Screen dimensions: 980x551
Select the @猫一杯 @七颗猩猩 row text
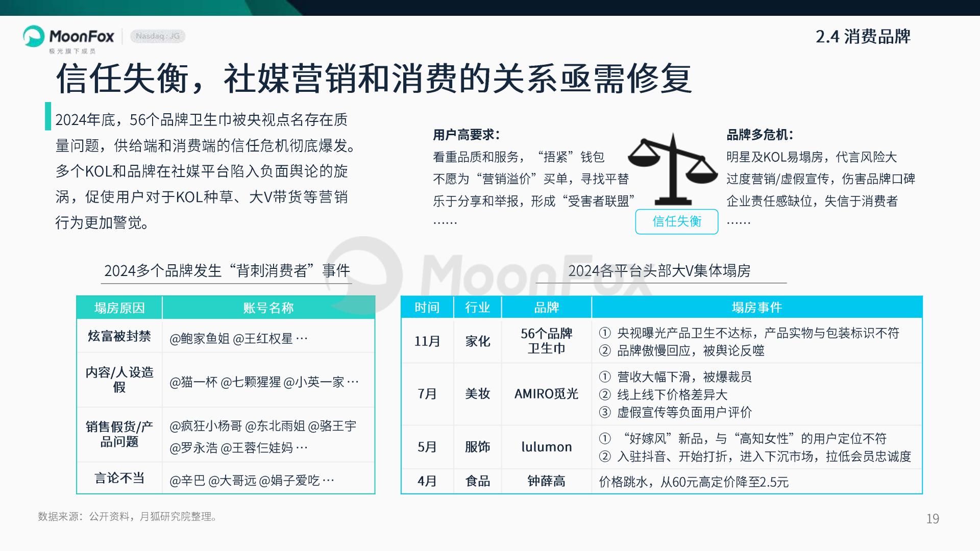coord(264,382)
